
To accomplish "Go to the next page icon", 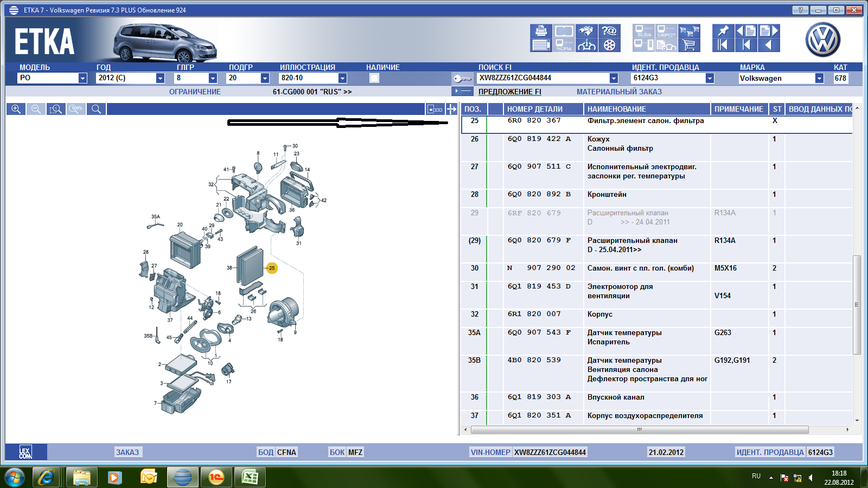I will point(769,31).
